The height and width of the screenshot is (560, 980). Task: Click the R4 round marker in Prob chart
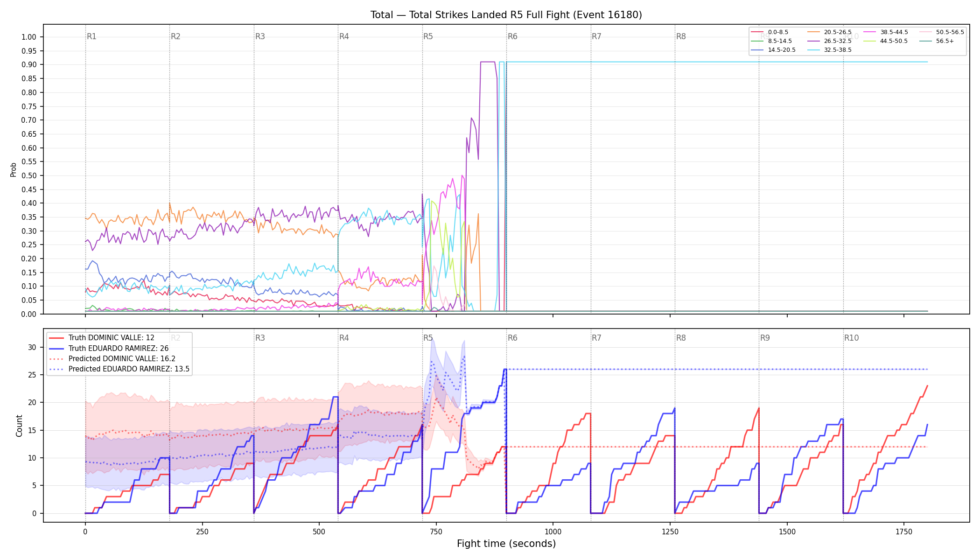344,36
